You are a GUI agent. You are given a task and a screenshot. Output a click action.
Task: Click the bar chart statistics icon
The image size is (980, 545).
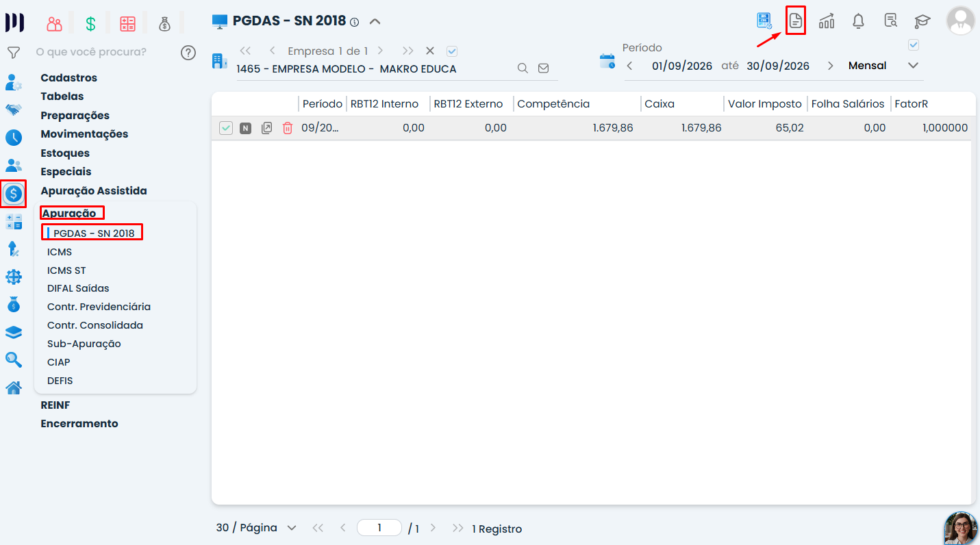click(827, 21)
